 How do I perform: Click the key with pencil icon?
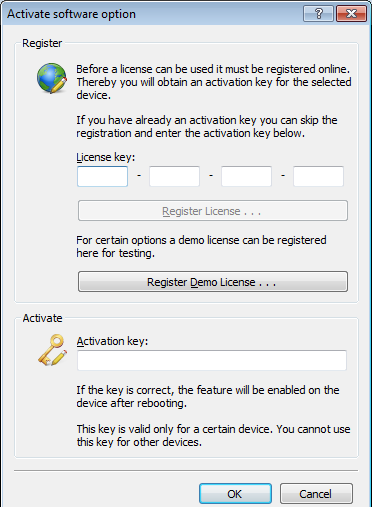52,350
